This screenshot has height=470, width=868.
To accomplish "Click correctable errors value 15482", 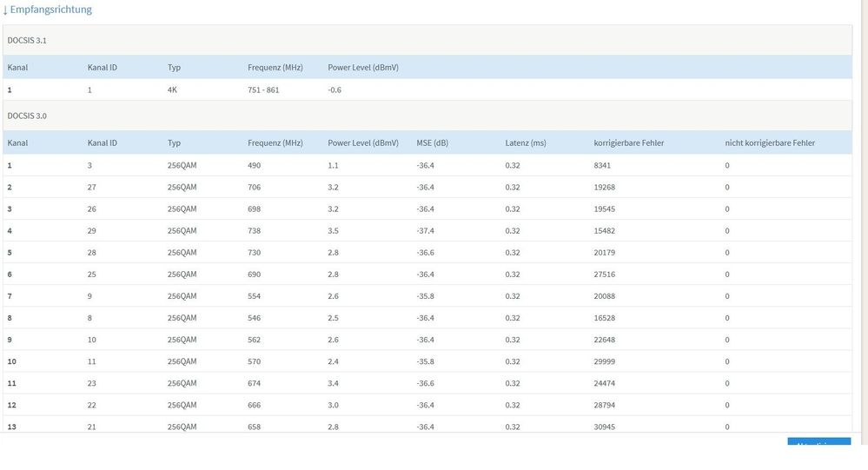I will tap(605, 231).
